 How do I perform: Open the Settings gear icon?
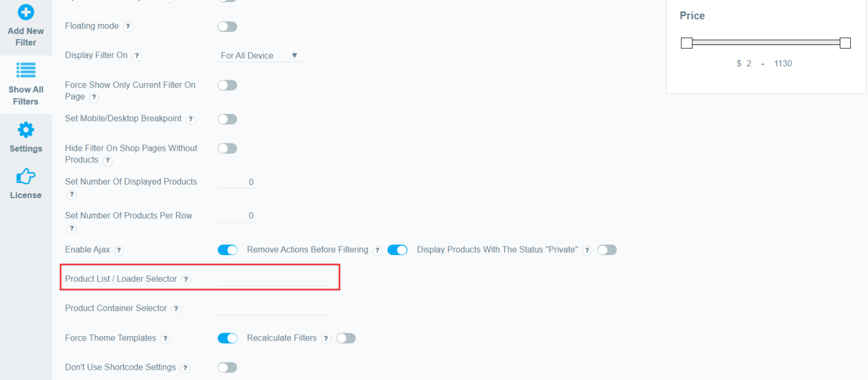[x=25, y=130]
